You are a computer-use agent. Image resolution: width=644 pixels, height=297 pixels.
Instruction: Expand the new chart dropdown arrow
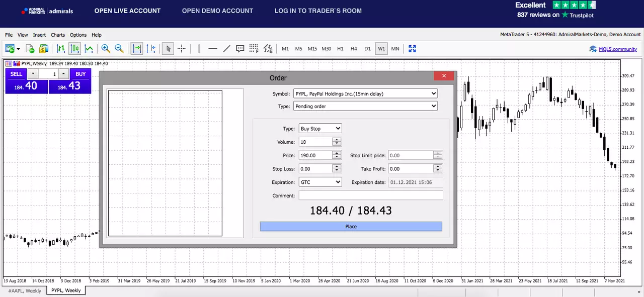pos(18,49)
